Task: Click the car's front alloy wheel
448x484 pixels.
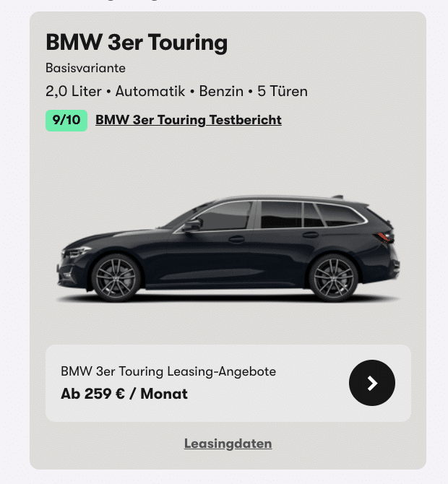Action: point(116,278)
